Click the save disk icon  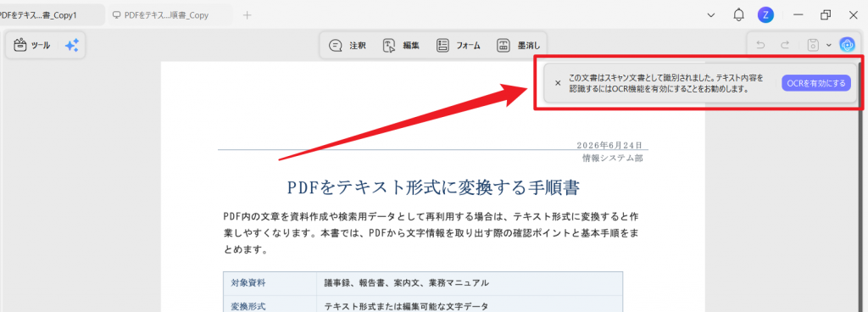point(813,46)
